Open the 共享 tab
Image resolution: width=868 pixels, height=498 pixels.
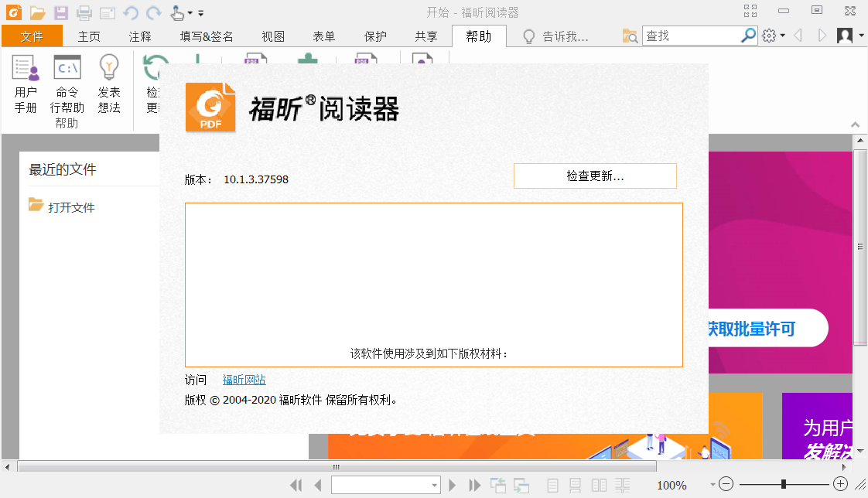click(x=426, y=36)
